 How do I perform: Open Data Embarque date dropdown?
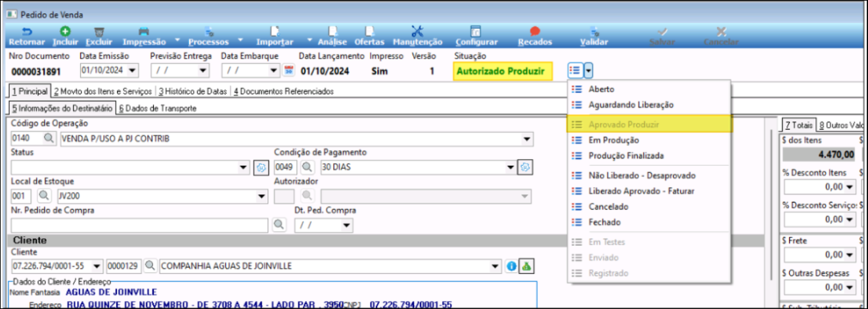(x=274, y=70)
